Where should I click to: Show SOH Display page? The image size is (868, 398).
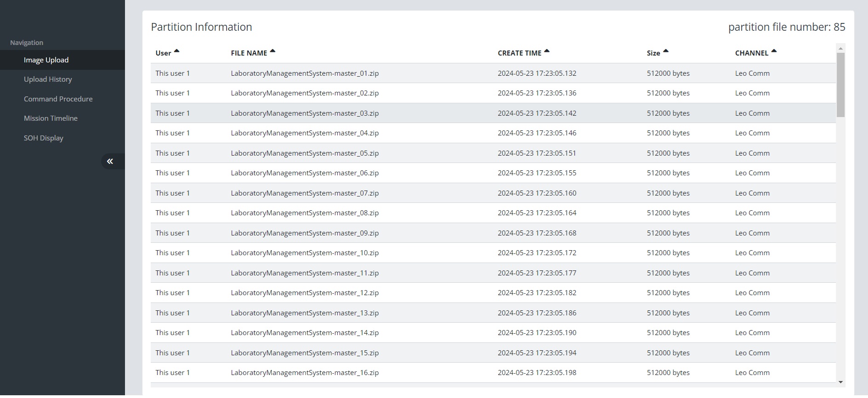pos(44,138)
